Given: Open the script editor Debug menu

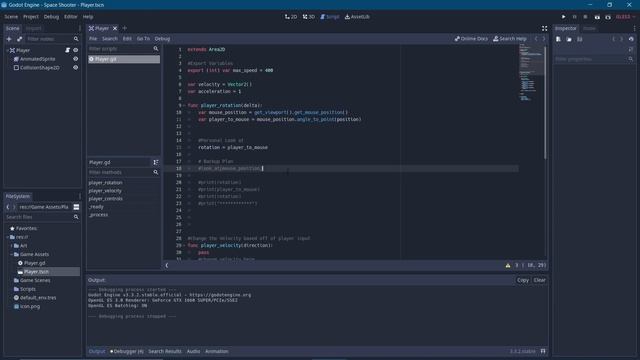Looking at the screenshot, I should 162,39.
